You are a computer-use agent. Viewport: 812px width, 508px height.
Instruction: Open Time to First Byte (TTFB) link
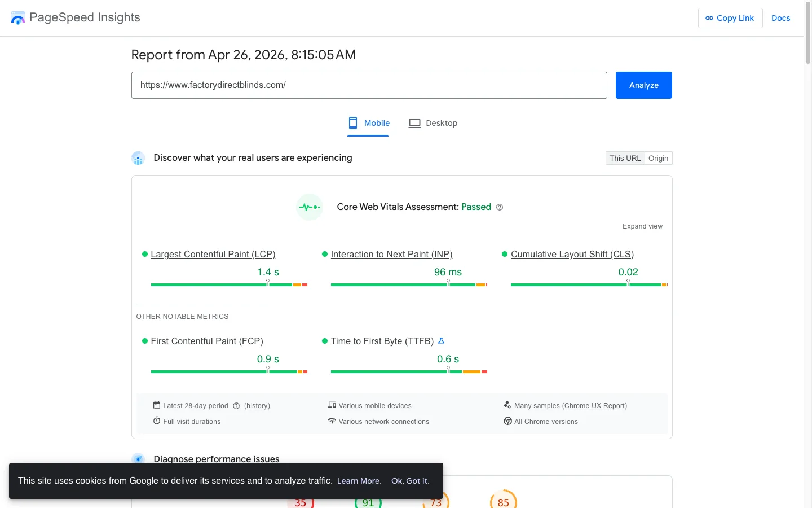(x=382, y=341)
